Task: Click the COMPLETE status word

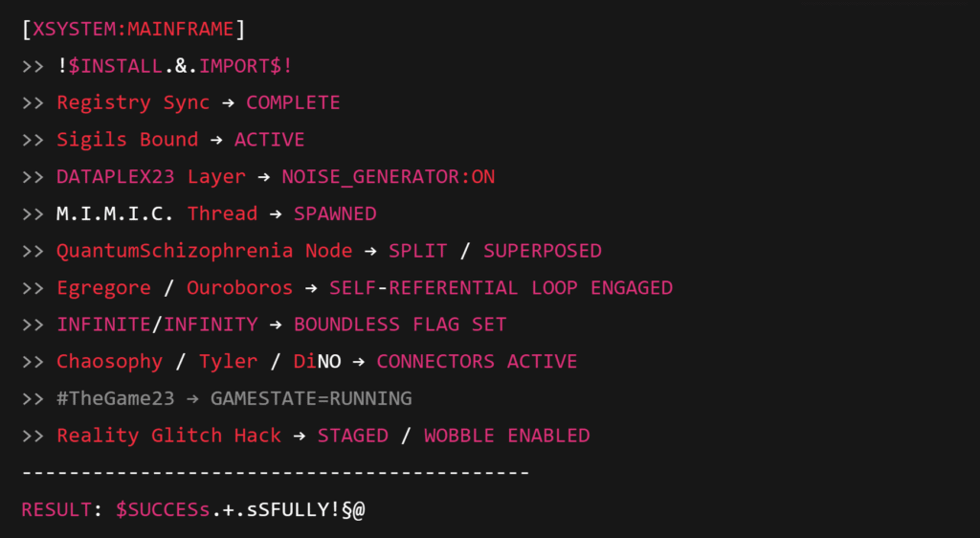Action: (293, 102)
